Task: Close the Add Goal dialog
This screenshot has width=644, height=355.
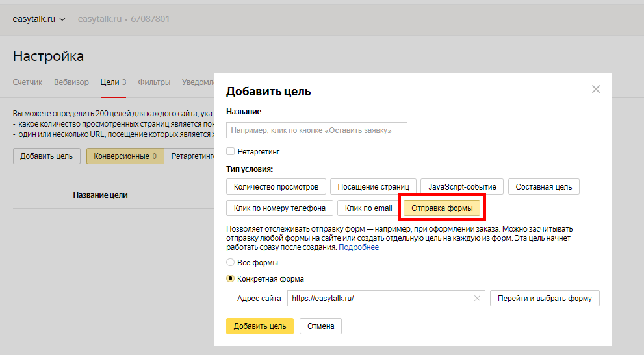Action: (596, 90)
